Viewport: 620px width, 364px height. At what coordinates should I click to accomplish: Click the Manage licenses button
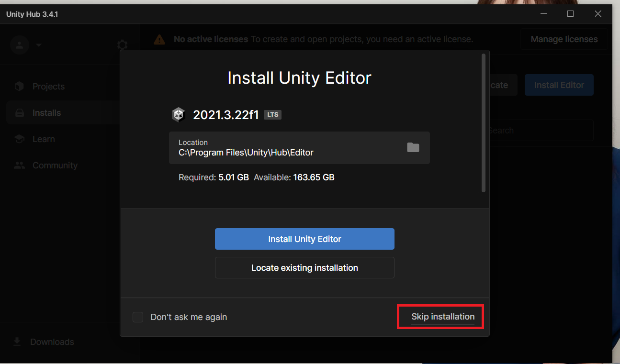(564, 39)
